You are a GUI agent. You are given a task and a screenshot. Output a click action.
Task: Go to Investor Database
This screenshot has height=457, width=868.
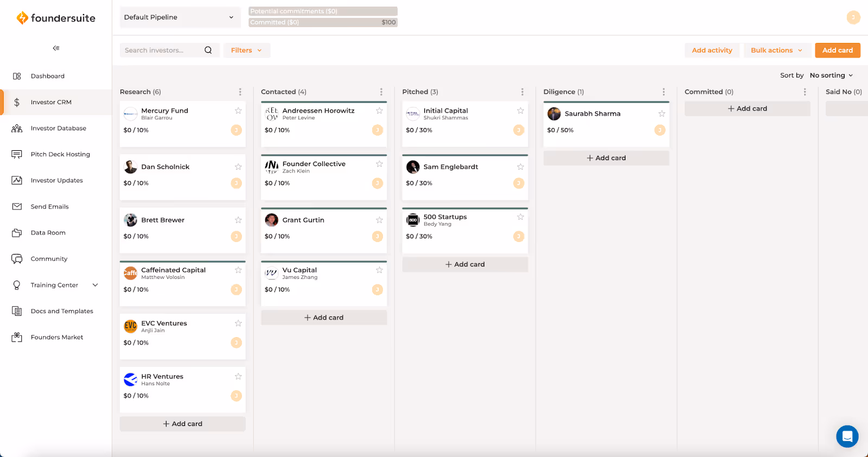point(59,128)
